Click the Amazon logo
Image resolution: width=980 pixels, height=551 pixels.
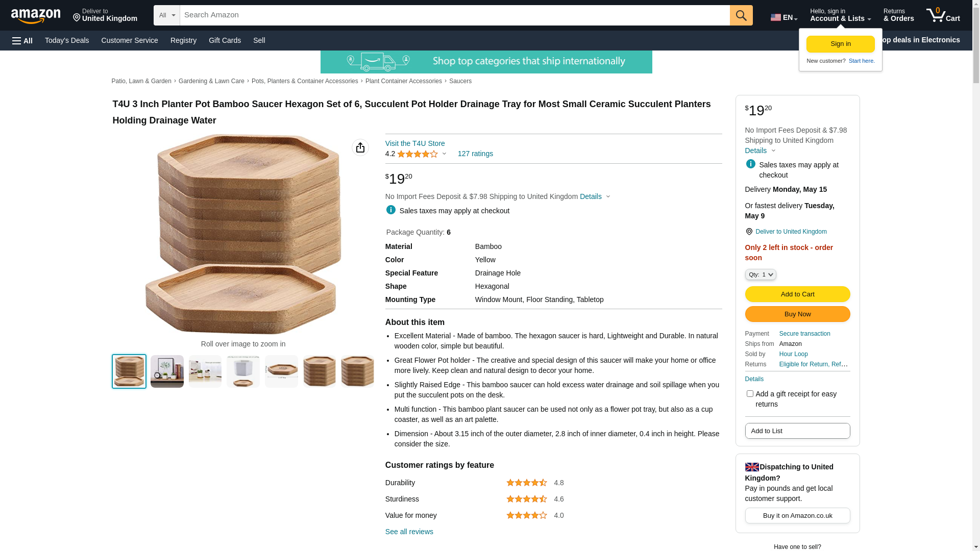[36, 16]
